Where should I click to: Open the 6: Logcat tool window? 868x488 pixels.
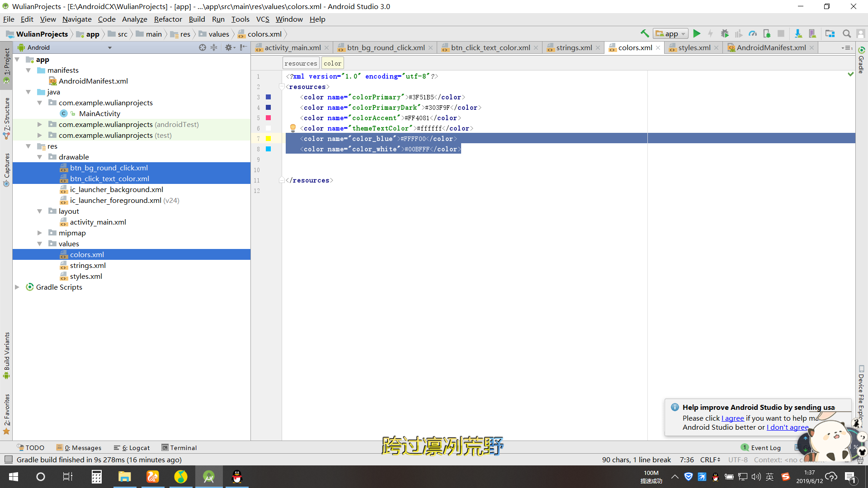click(132, 448)
